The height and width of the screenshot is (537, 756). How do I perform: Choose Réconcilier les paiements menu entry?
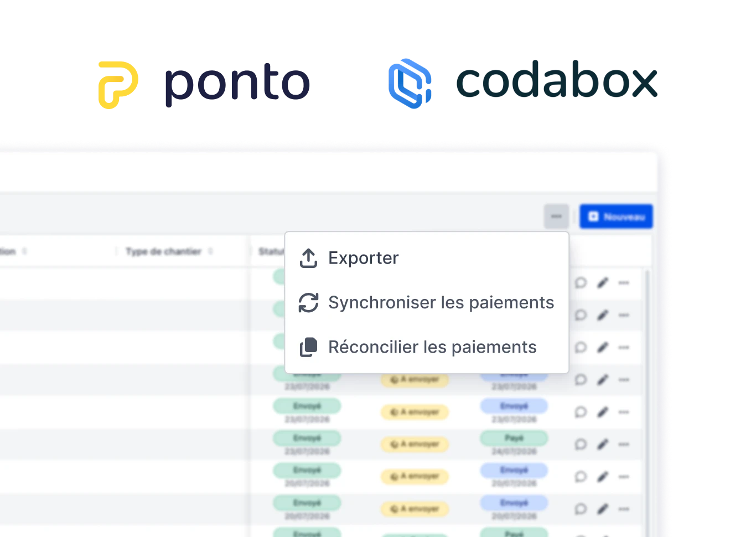tap(427, 347)
